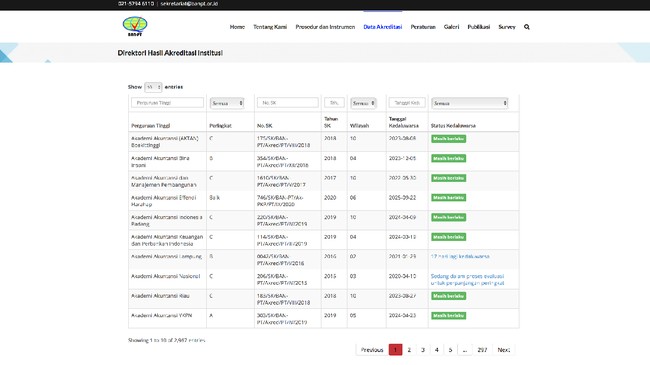Viewport: 650px width, 365px height.
Task: Open the Survey menu
Action: 507,27
